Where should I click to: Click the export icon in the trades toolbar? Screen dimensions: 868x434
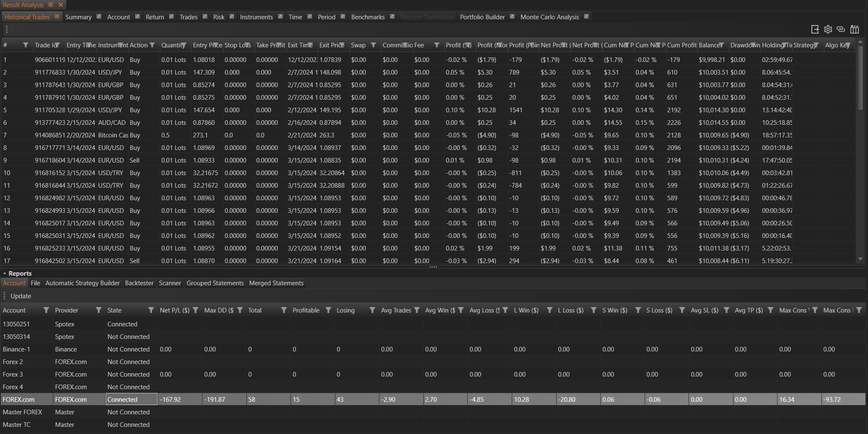tap(815, 29)
